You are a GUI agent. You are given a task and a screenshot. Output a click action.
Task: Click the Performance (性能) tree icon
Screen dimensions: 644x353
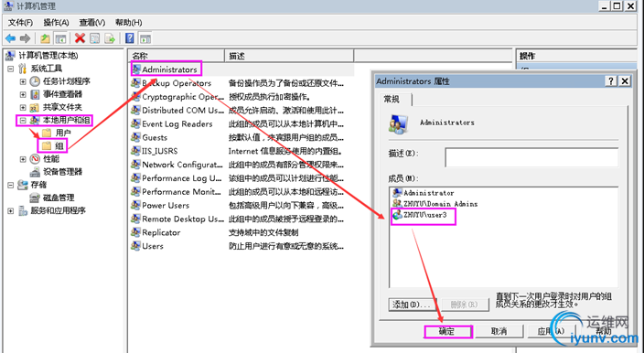pos(35,159)
